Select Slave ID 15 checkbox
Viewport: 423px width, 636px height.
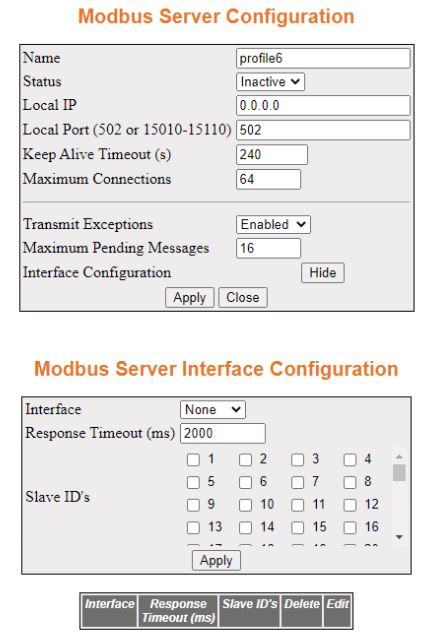[297, 528]
